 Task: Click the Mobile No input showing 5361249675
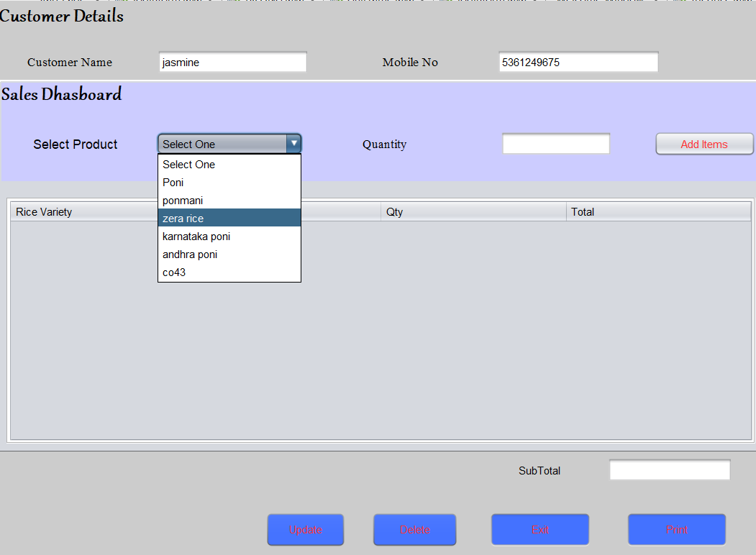578,61
